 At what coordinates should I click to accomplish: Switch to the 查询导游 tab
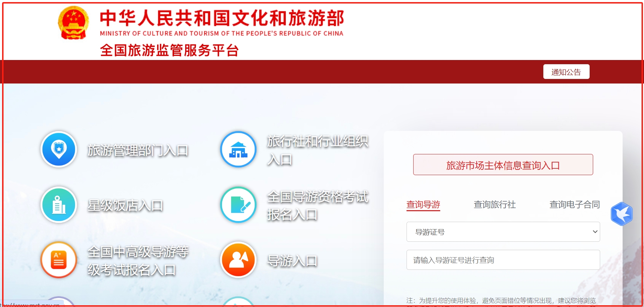click(x=423, y=205)
